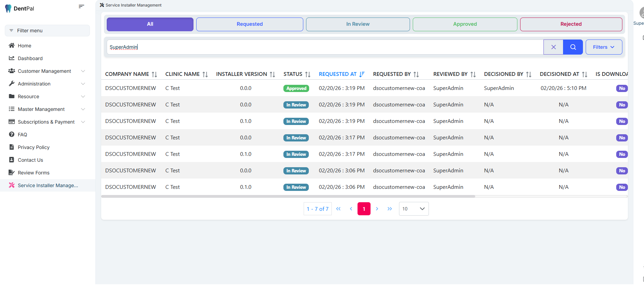Open Review Forms link in sidebar

point(34,173)
